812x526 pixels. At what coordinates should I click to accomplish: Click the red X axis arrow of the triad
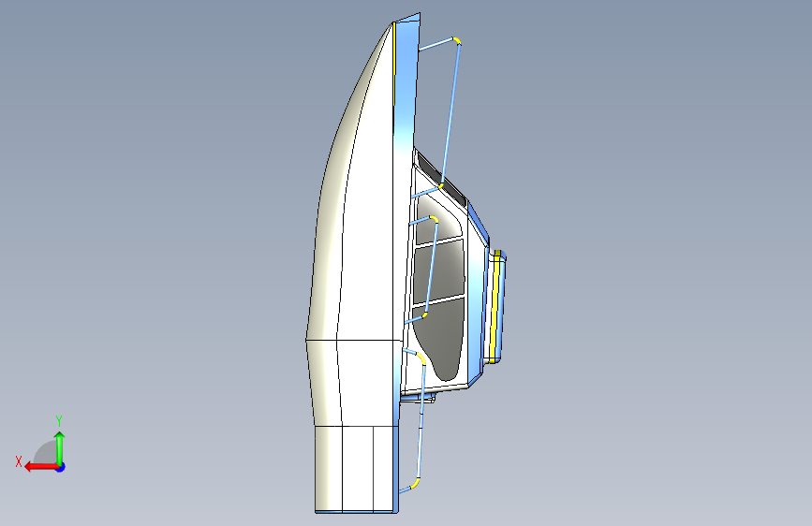coord(40,467)
